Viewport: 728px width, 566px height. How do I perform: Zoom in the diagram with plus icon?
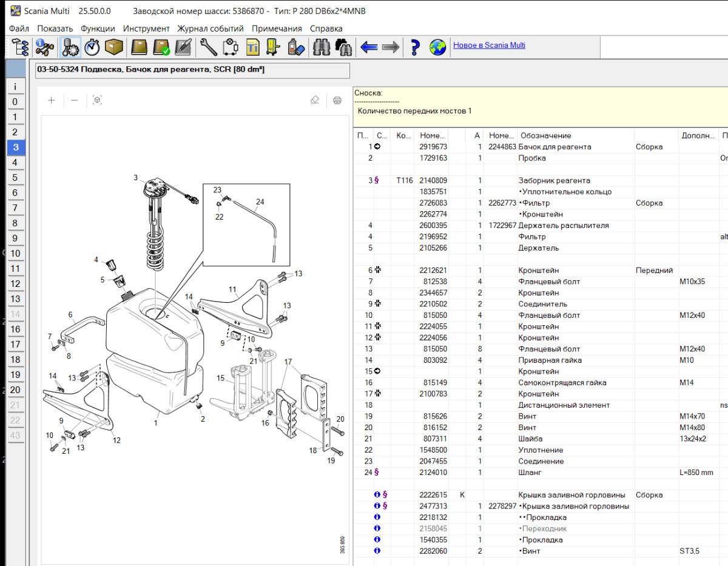tap(52, 100)
